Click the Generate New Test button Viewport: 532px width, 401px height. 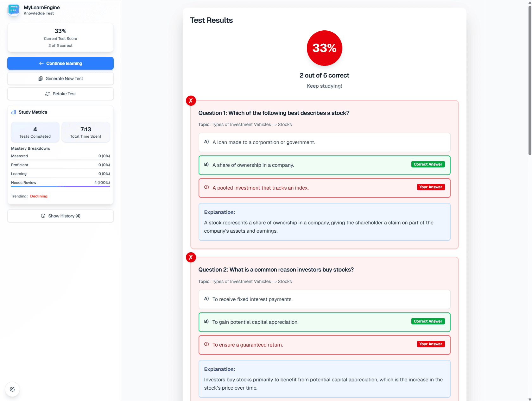60,78
